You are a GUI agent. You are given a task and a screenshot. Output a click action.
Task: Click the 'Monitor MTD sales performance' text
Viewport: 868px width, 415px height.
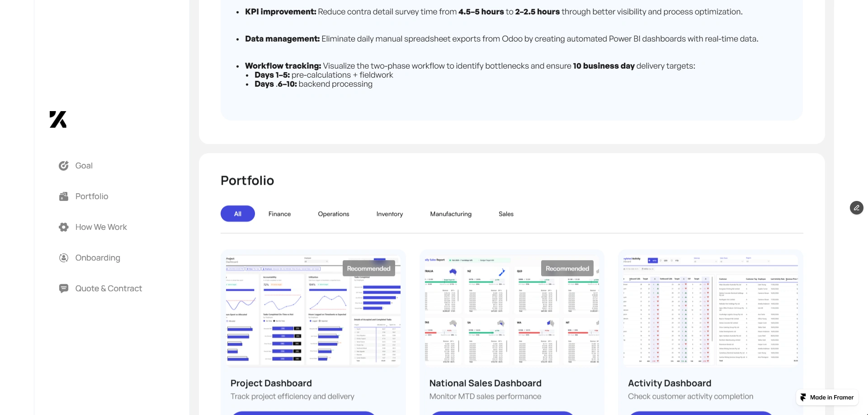click(485, 396)
